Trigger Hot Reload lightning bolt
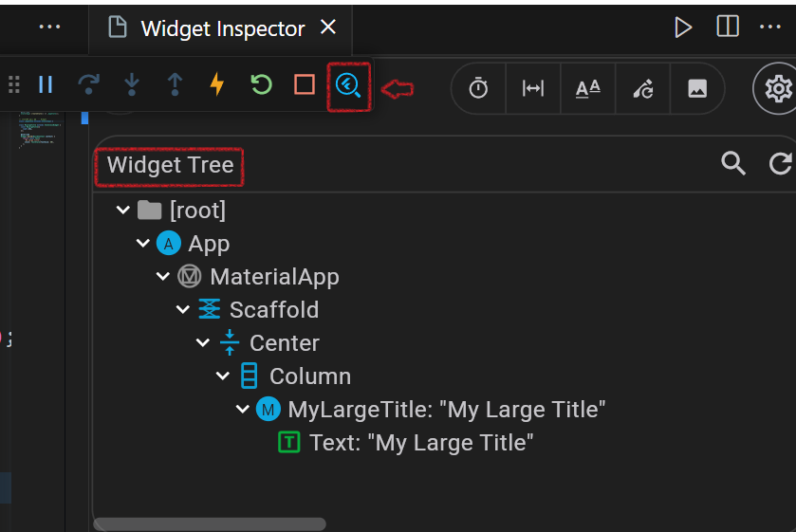 [217, 83]
